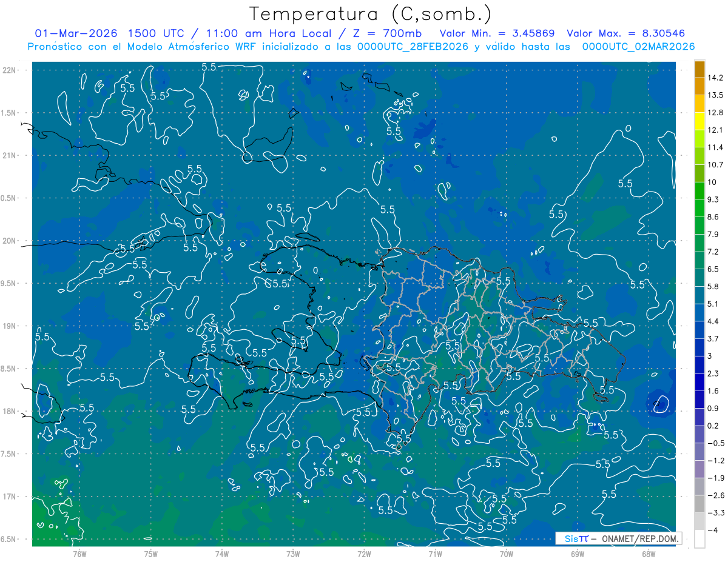728x562 pixels.
Task: Click the '22N' latitude axis label
Action: [x=9, y=70]
